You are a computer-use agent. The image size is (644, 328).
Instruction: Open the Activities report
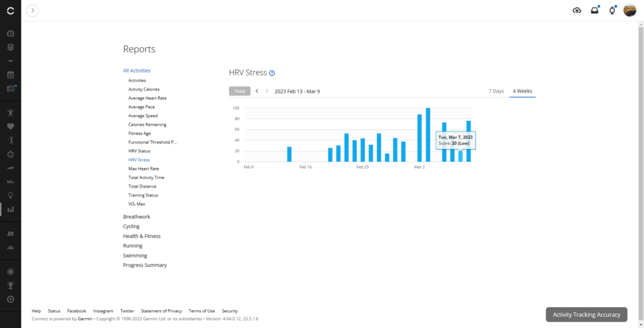136,81
